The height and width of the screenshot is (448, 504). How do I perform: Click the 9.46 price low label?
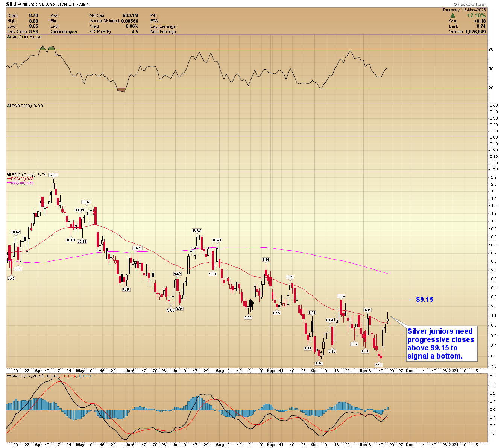pyautogui.click(x=126, y=289)
